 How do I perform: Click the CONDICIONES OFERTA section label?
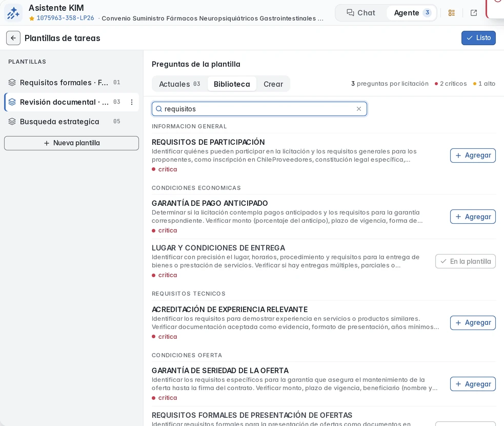(x=187, y=355)
